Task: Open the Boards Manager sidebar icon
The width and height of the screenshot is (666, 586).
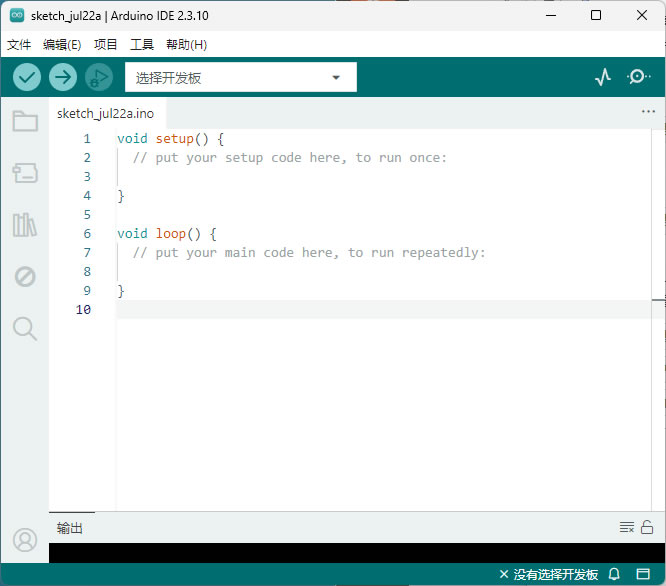Action: [x=25, y=173]
